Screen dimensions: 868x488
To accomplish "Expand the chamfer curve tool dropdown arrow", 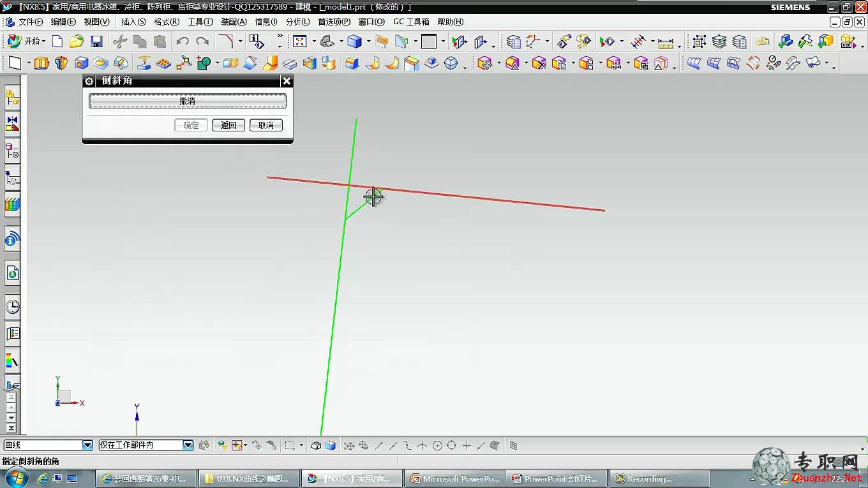I will [x=240, y=41].
